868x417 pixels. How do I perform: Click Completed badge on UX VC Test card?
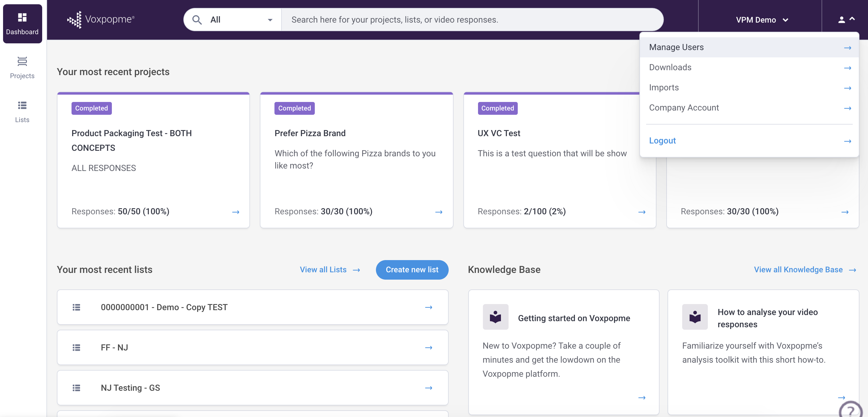pyautogui.click(x=498, y=108)
